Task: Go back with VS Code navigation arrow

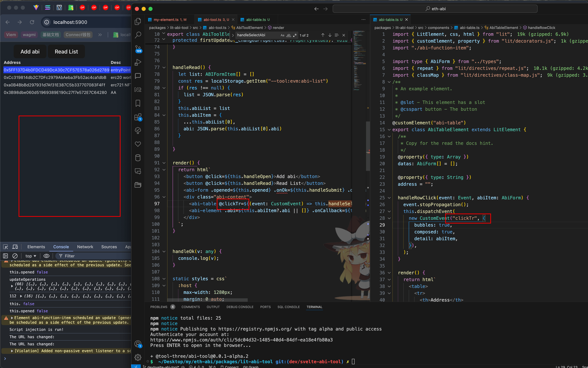Action: 316,9
